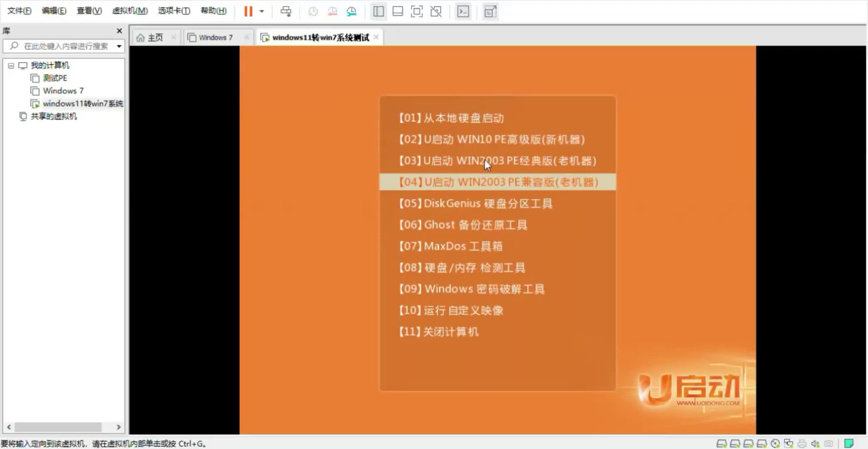868x449 pixels.
Task: Click the network adapter status icon
Action: [788, 444]
